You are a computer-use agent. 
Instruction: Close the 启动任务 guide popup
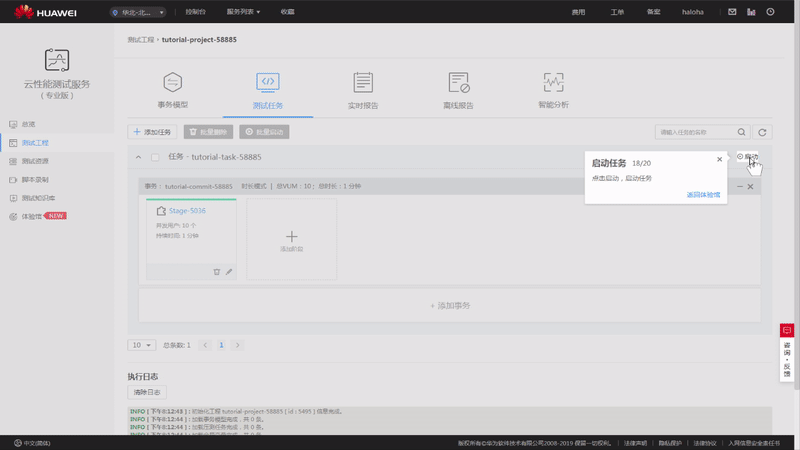(x=719, y=159)
